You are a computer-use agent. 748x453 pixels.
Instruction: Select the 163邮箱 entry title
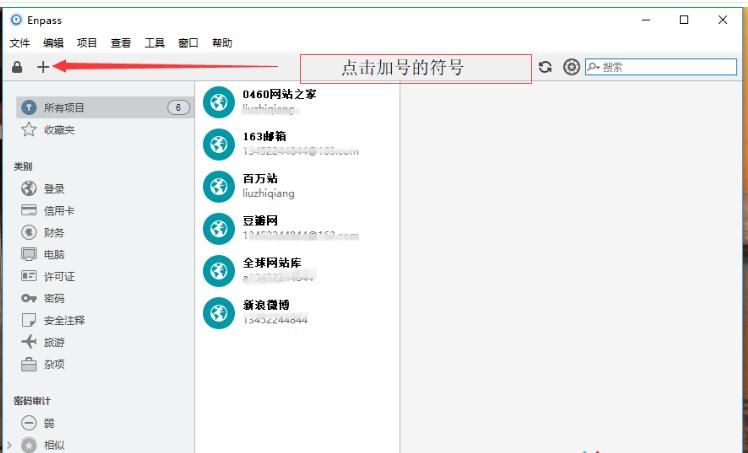tap(265, 136)
